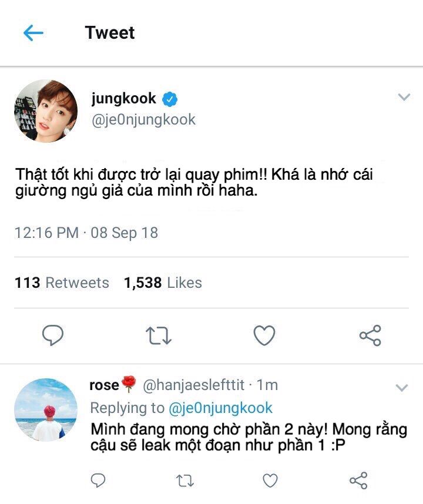Screen dimensions: 423x504
Task: View the 113 Retweets list
Action: pos(62,283)
